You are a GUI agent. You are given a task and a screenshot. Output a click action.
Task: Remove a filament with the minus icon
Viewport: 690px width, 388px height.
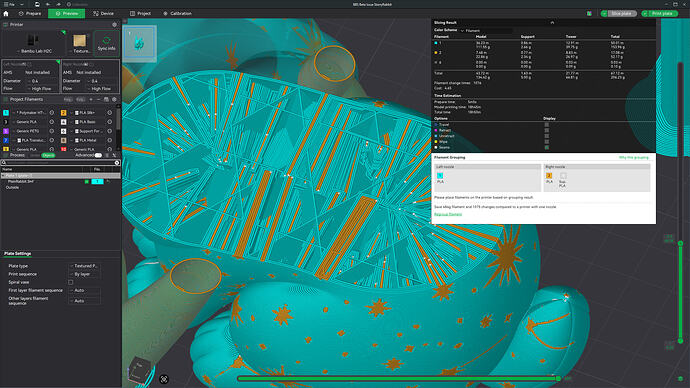(99, 99)
